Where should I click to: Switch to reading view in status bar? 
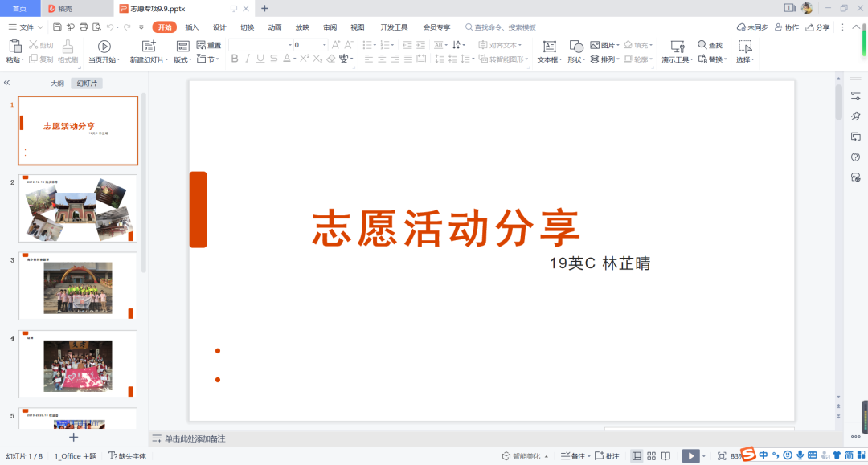pos(665,456)
